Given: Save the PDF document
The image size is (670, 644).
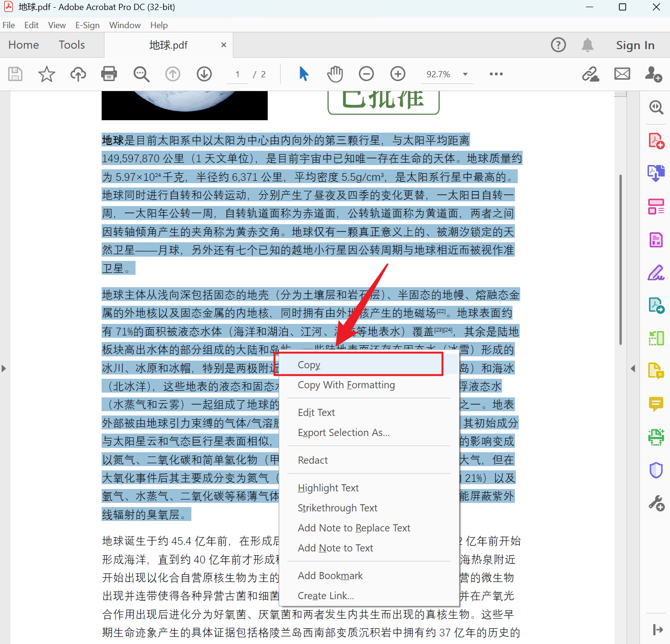Looking at the screenshot, I should pos(15,74).
